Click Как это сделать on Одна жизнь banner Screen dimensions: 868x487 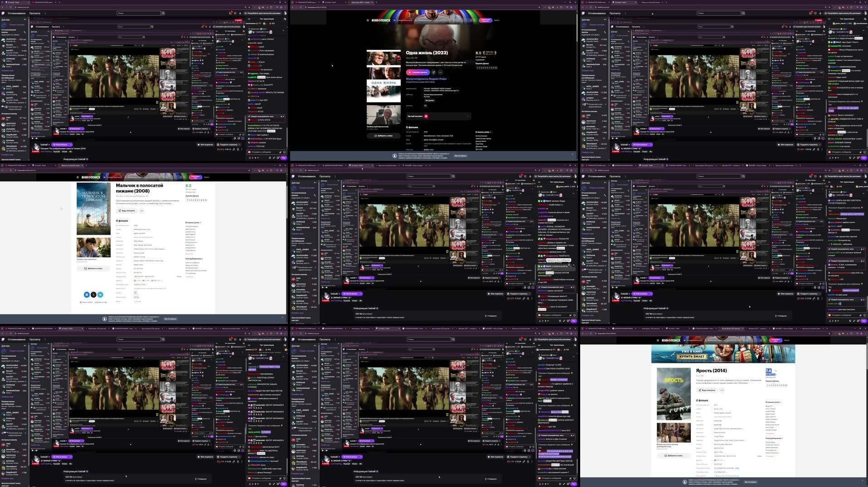pyautogui.click(x=461, y=156)
